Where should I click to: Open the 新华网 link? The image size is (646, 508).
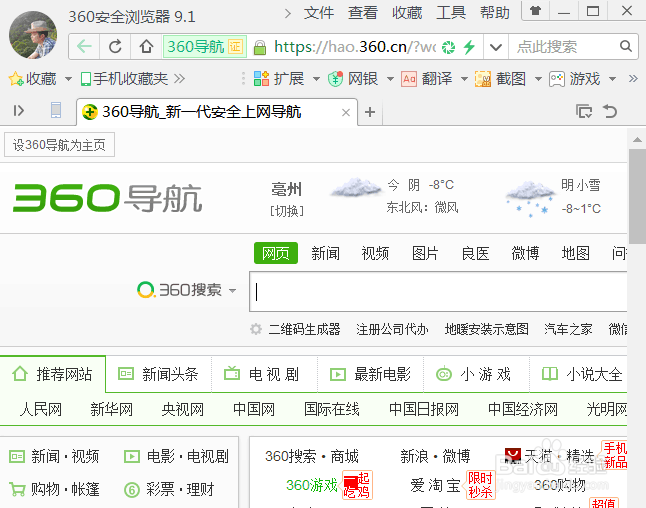point(112,409)
